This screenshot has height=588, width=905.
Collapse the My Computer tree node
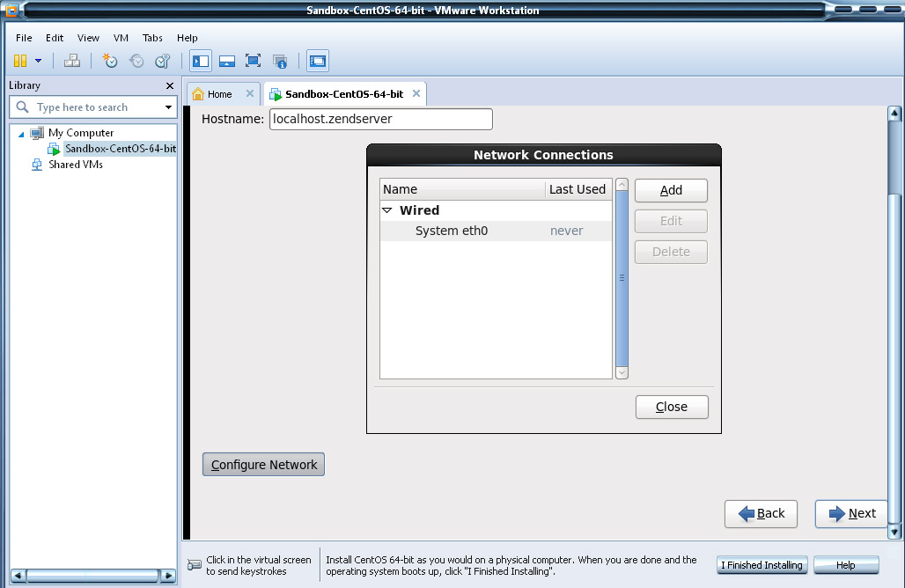click(x=21, y=134)
